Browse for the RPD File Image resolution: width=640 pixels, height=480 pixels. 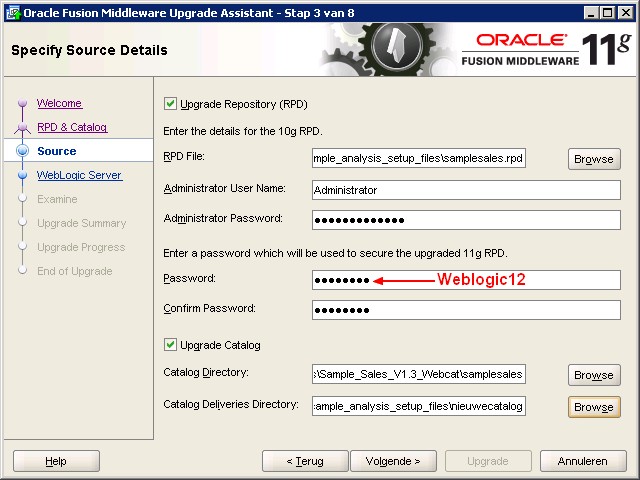tap(594, 159)
